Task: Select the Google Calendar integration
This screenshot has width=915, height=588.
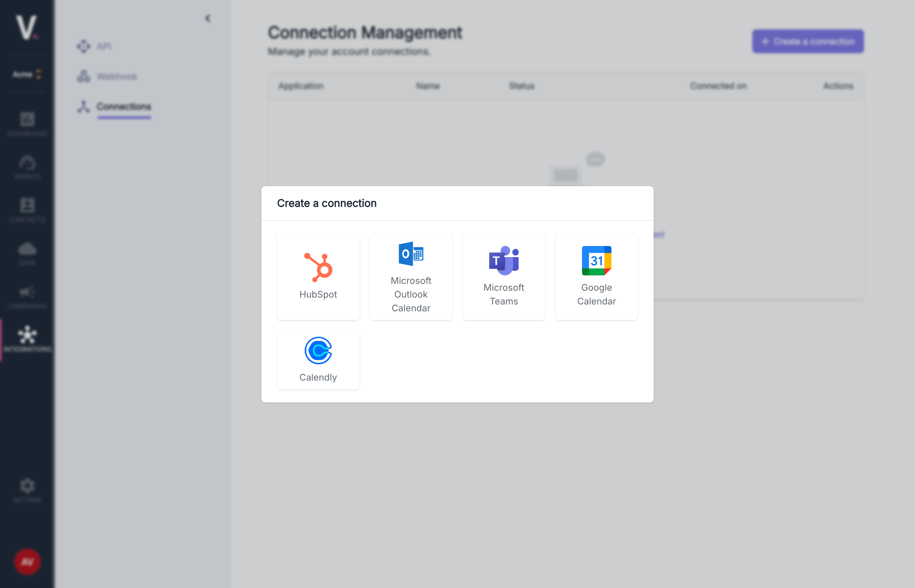Action: 596,277
